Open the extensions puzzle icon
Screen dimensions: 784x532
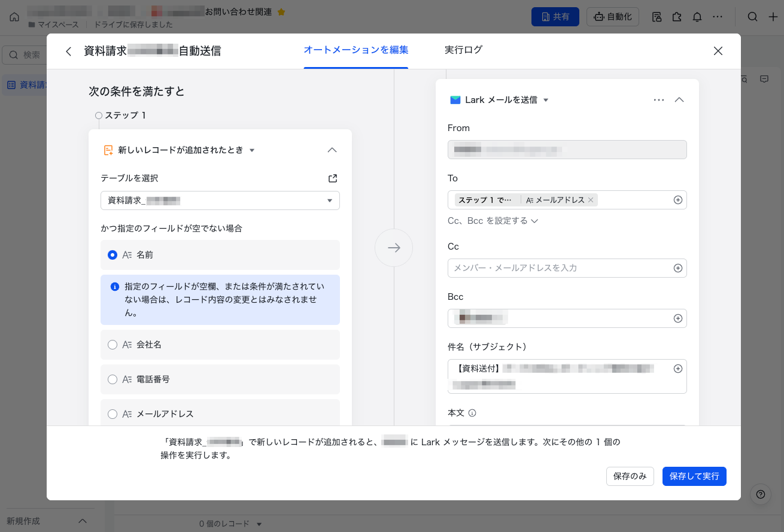click(677, 17)
